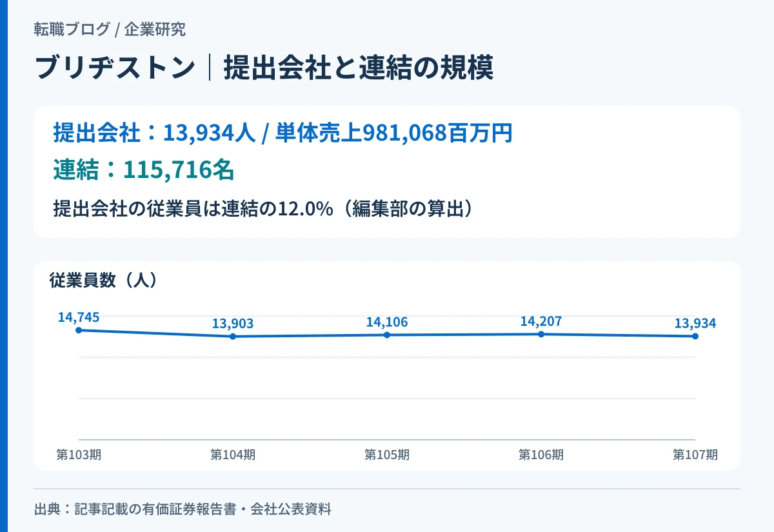Click the axis label 第107期
Image resolution: width=774 pixels, height=532 pixels.
tap(695, 455)
